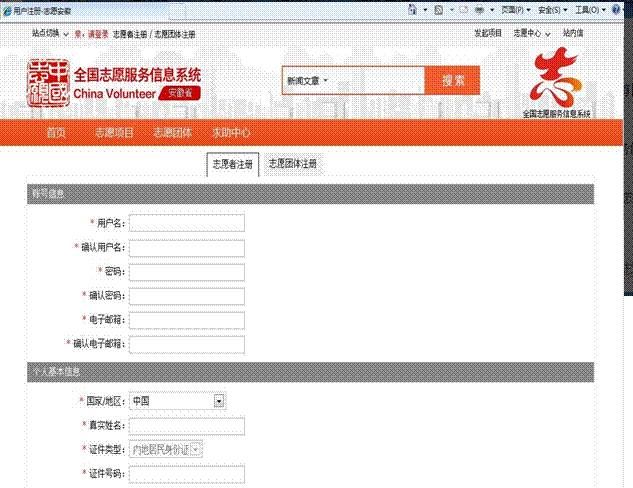The width and height of the screenshot is (633, 488).
Task: Click the red China volunteer seal logo
Action: coord(48,83)
